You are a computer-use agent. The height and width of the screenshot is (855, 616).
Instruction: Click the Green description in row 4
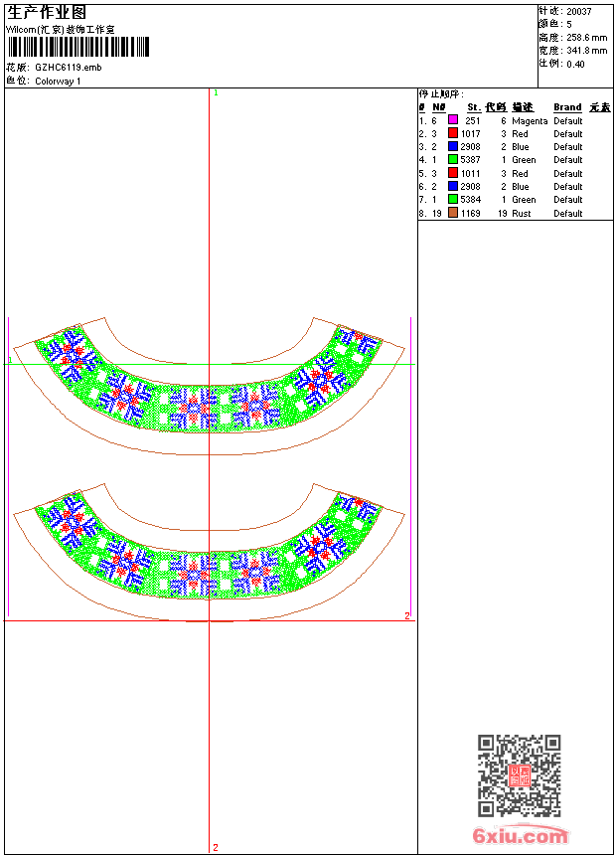[x=524, y=160]
